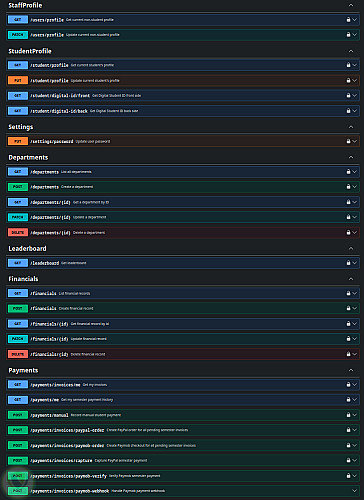Image resolution: width=364 pixels, height=500 pixels.
Task: Click PATCH badge on /users/profile
Action: click(x=18, y=35)
